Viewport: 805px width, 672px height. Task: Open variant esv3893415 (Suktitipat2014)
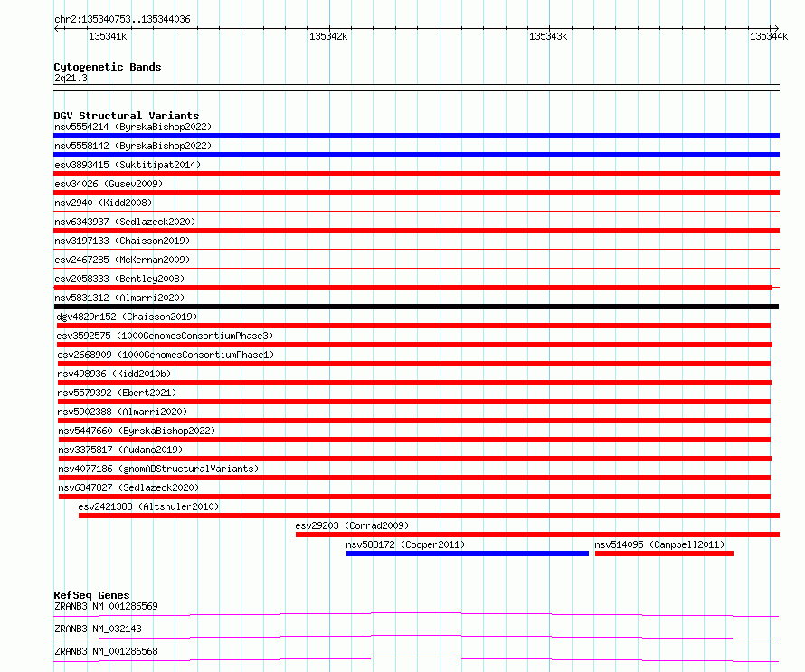click(x=128, y=165)
